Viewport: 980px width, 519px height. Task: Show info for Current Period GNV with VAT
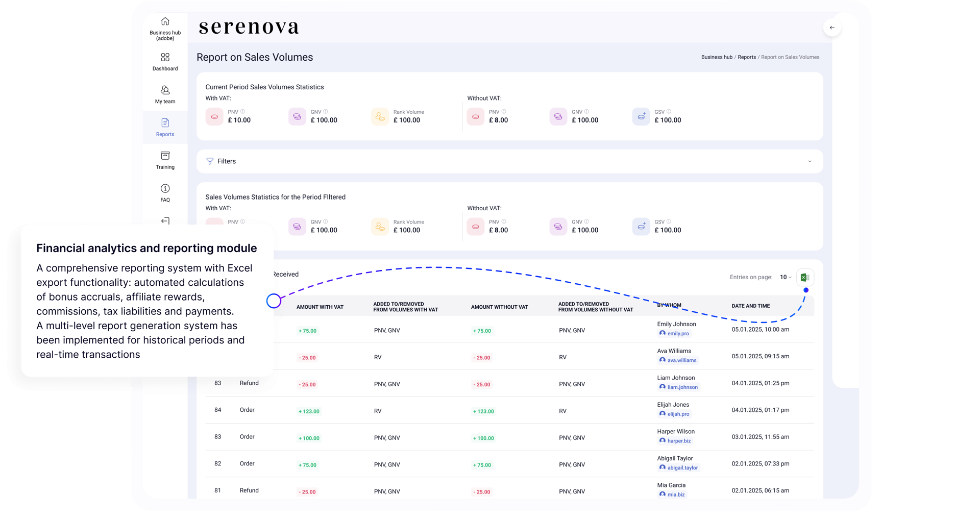[326, 112]
